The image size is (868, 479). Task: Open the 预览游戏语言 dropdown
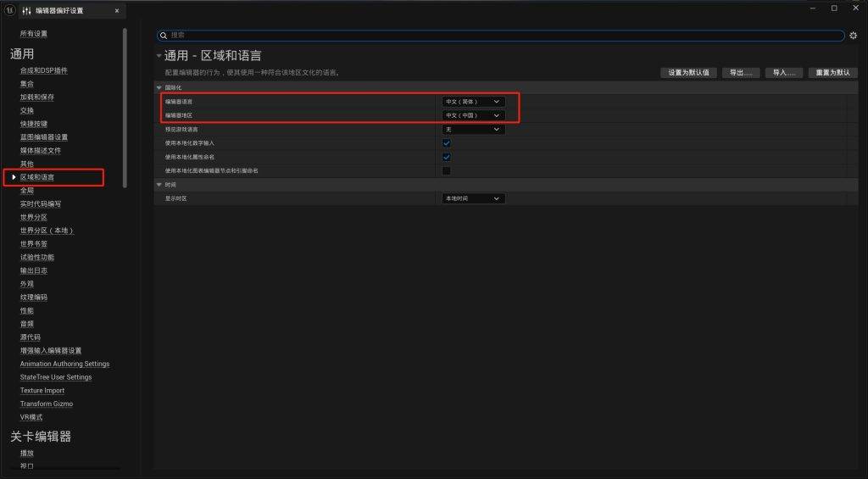point(473,129)
